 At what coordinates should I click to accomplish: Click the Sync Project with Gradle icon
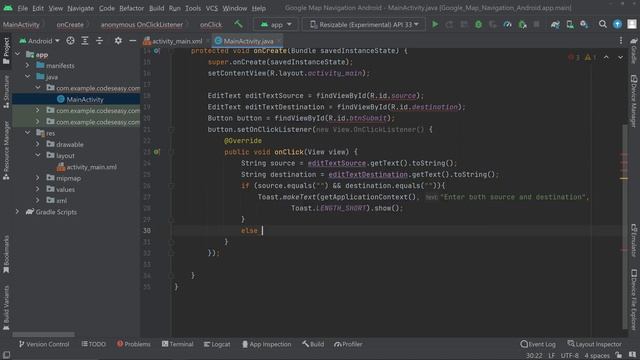pyautogui.click(x=555, y=24)
